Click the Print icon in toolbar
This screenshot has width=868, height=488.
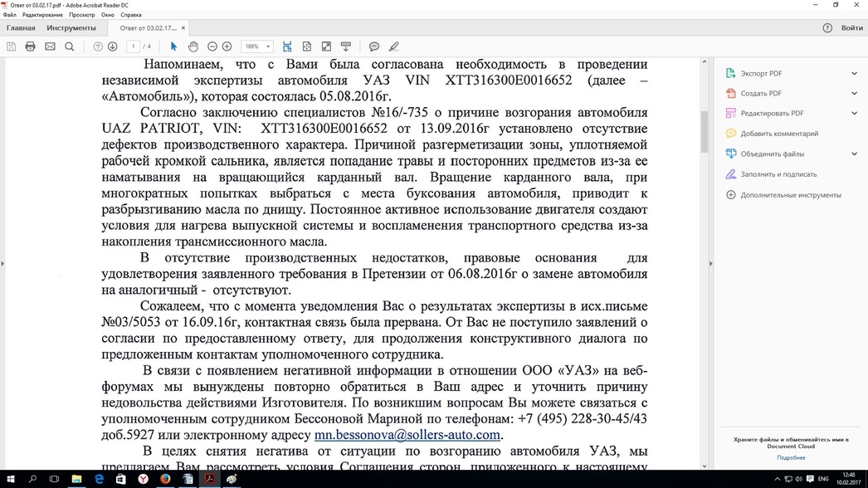pos(31,46)
